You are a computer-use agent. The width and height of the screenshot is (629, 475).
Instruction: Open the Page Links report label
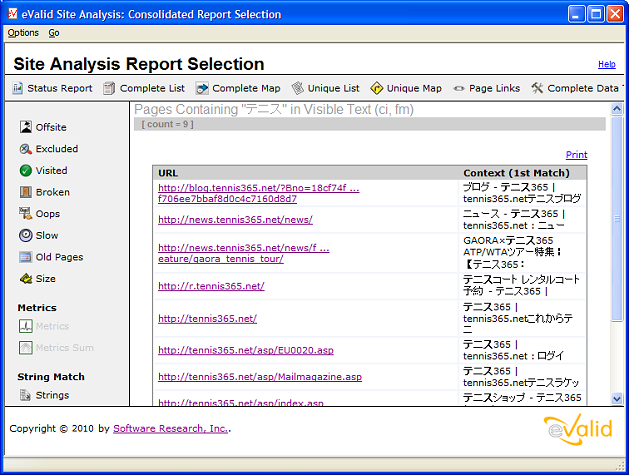(495, 88)
